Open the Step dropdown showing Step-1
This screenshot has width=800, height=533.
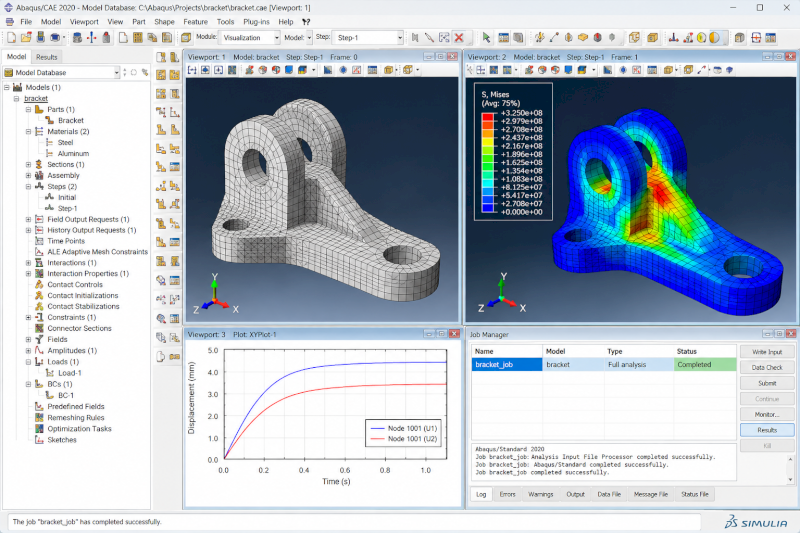pyautogui.click(x=368, y=37)
